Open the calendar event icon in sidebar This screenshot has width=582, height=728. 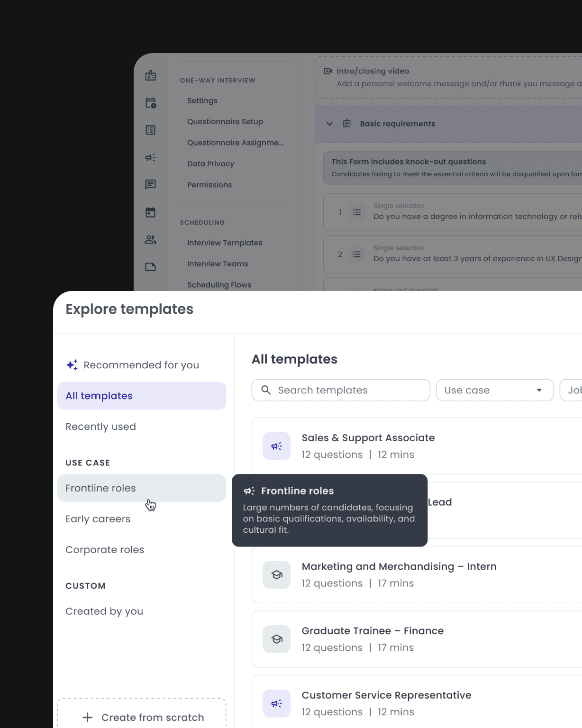pyautogui.click(x=151, y=212)
